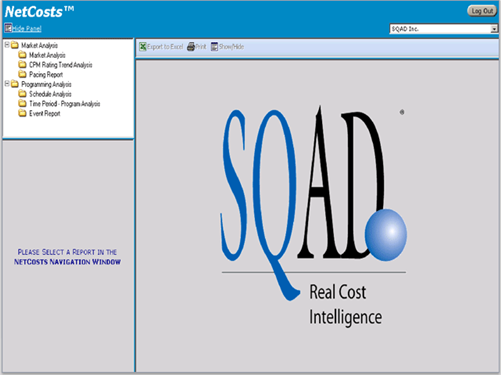The width and height of the screenshot is (501, 375).
Task: Click the Export to Excel label
Action: click(165, 47)
